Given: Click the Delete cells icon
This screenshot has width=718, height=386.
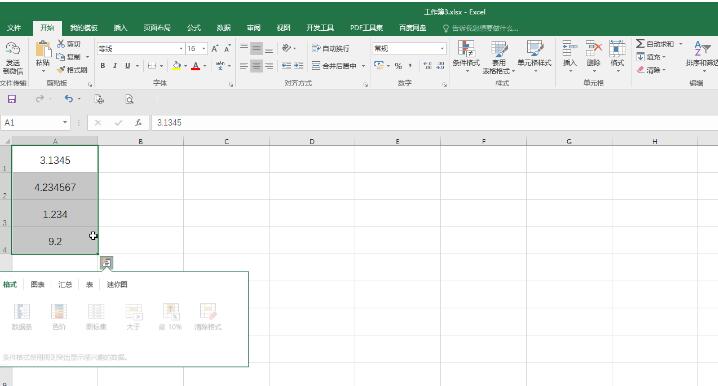Looking at the screenshot, I should click(593, 49).
